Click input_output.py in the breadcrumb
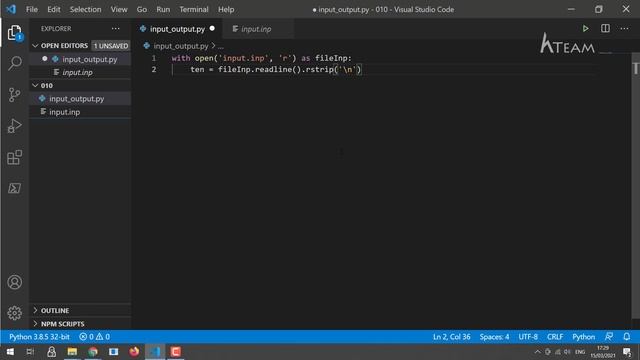This screenshot has height=360, width=640. click(x=181, y=46)
